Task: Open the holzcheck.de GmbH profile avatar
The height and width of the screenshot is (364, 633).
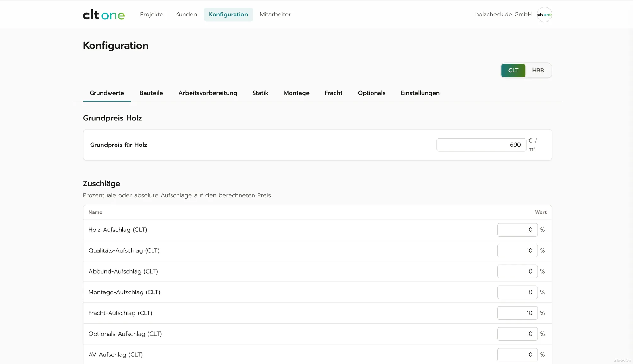Action: [x=544, y=15]
